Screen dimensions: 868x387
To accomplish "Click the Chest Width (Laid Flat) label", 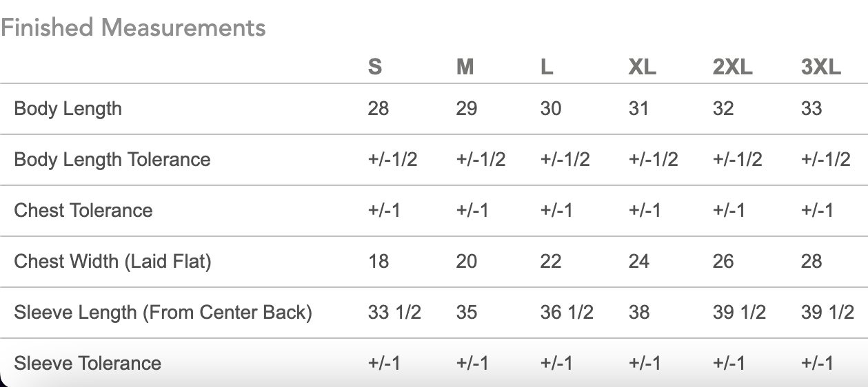I will click(x=112, y=262).
